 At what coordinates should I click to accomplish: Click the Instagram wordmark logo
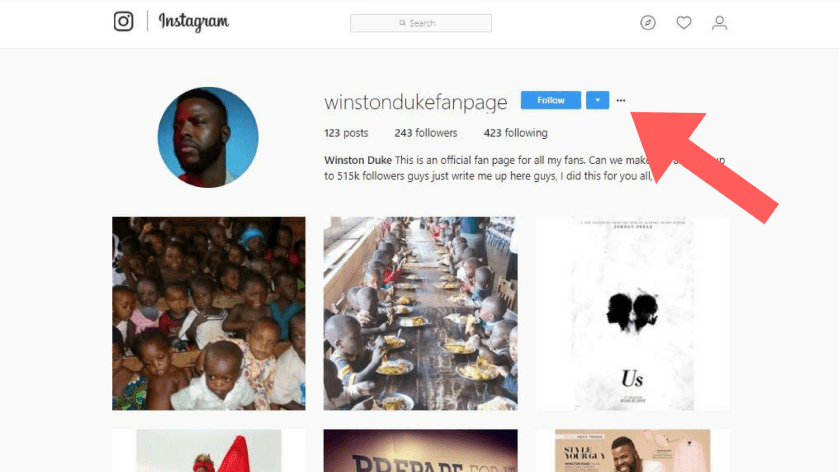coord(194,22)
